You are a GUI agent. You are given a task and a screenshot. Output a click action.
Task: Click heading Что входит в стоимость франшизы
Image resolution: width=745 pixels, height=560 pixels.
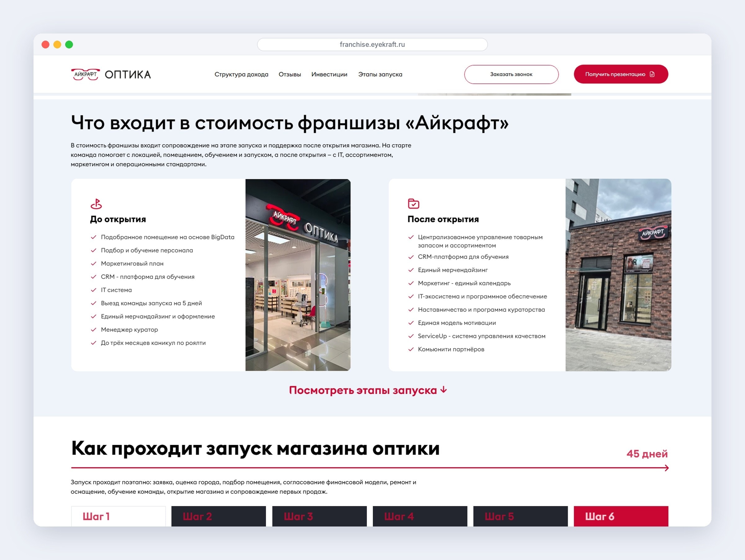(x=290, y=123)
